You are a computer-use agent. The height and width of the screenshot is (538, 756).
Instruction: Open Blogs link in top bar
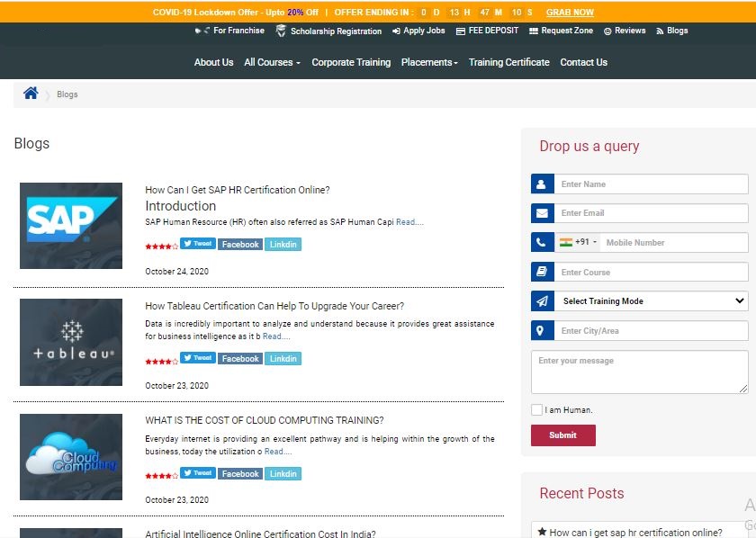click(x=678, y=31)
